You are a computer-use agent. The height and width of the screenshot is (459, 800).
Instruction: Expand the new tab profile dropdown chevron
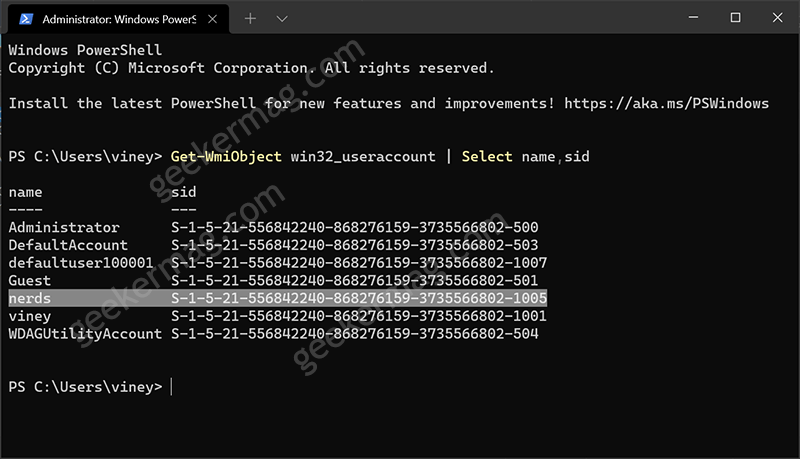282,19
